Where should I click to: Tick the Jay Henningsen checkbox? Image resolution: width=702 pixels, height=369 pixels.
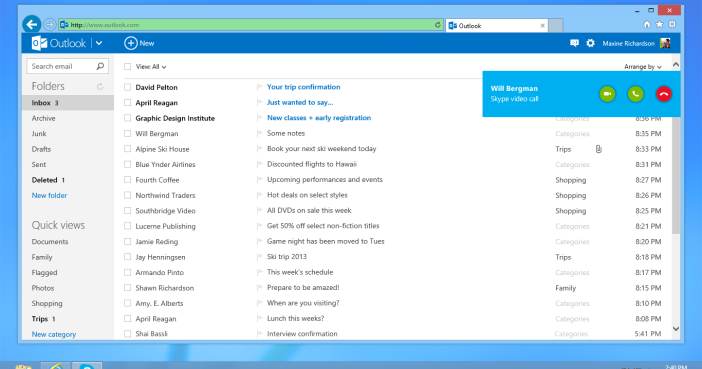(128, 257)
